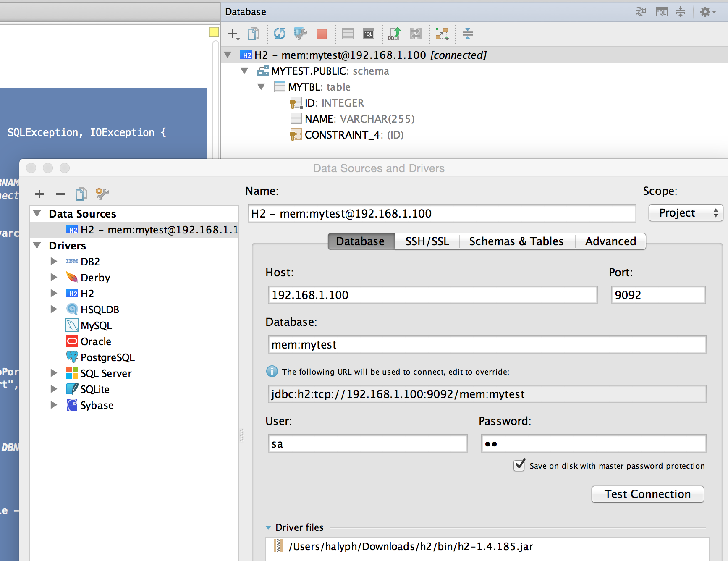
Task: Click the collapse all icon in Database toolbar
Action: click(468, 34)
